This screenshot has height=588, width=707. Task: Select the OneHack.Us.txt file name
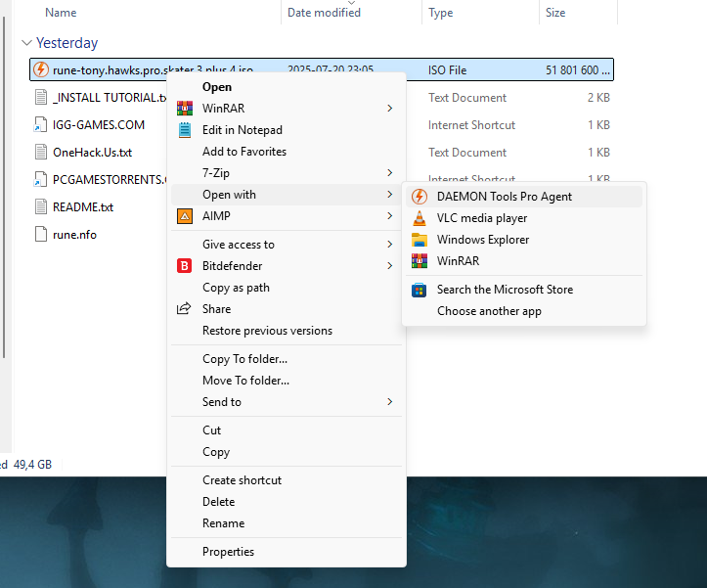click(x=93, y=153)
